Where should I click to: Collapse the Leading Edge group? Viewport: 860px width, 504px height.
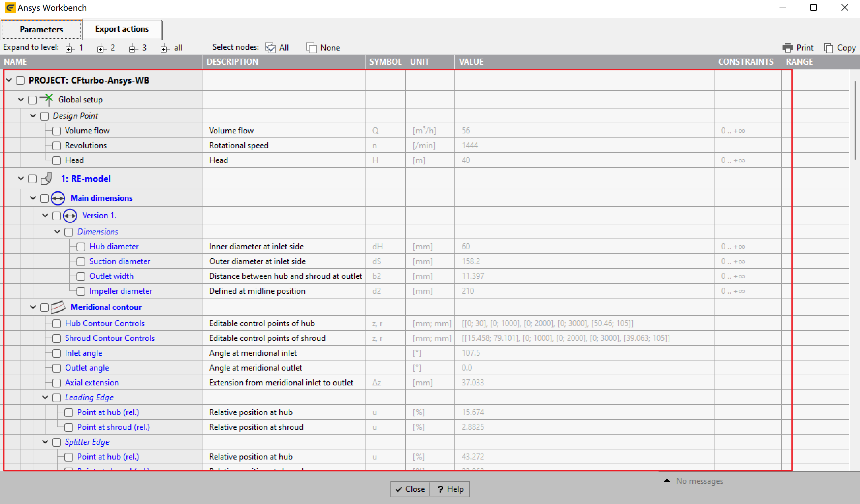pyautogui.click(x=45, y=397)
